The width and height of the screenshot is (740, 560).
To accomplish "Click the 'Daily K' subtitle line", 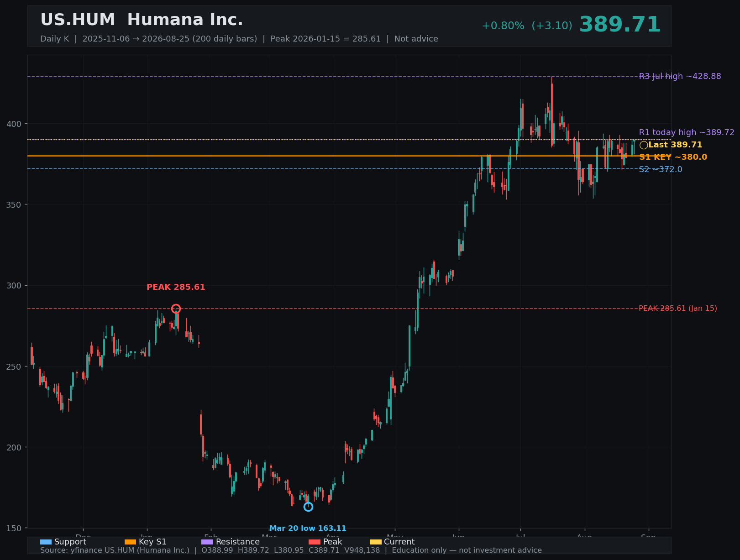I will point(239,39).
